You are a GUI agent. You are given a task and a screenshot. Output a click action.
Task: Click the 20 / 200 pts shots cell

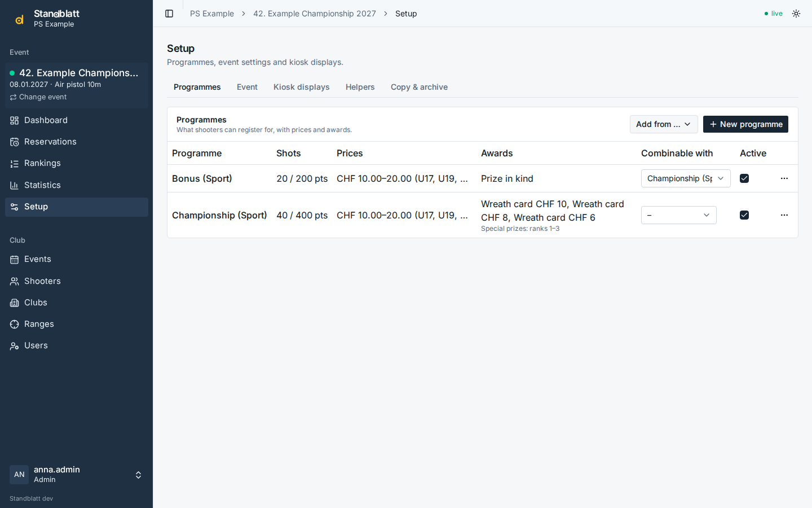302,178
